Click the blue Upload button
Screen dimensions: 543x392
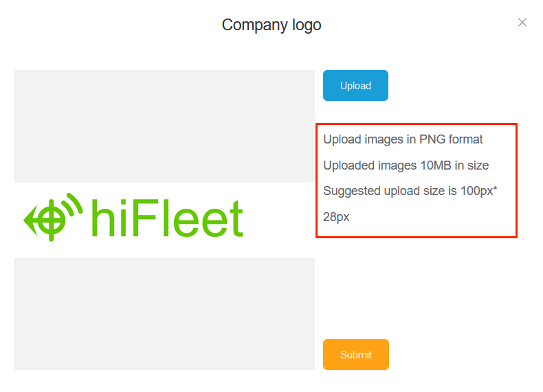(355, 85)
